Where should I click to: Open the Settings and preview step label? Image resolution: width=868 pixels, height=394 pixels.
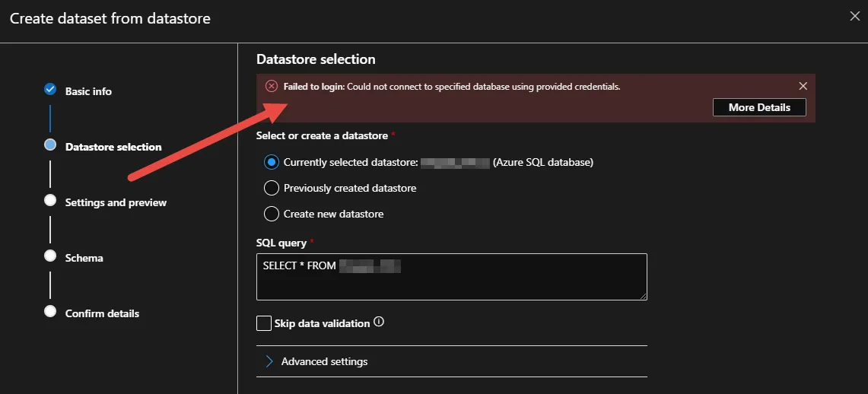(x=116, y=202)
